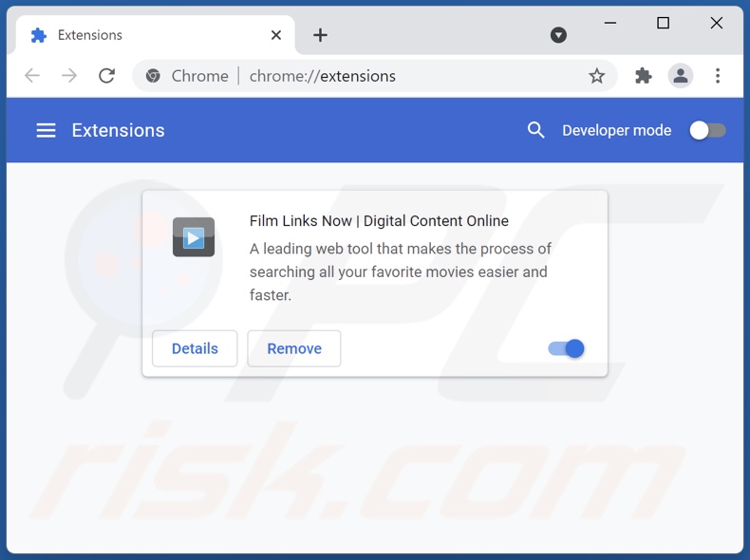Disable the Film Links Now extension toggle

click(567, 348)
